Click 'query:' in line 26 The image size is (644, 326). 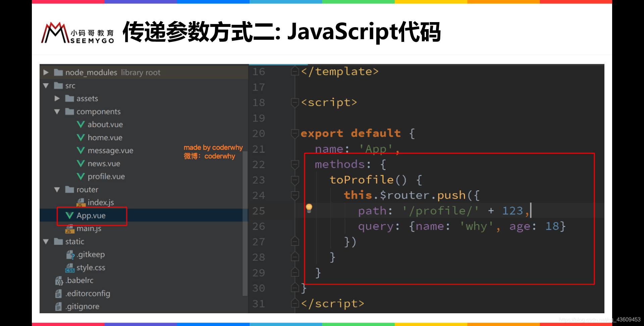point(379,226)
